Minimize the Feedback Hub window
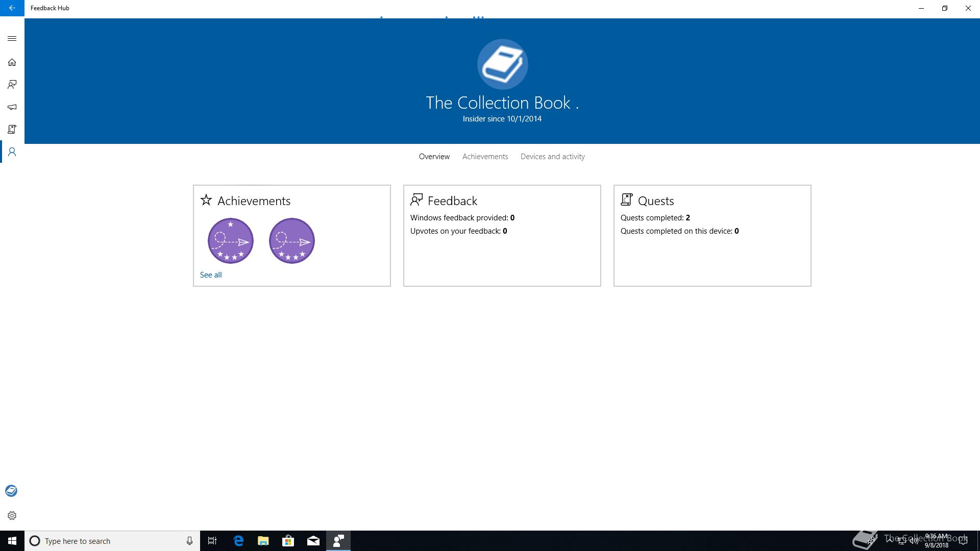The image size is (980, 551). pyautogui.click(x=921, y=8)
